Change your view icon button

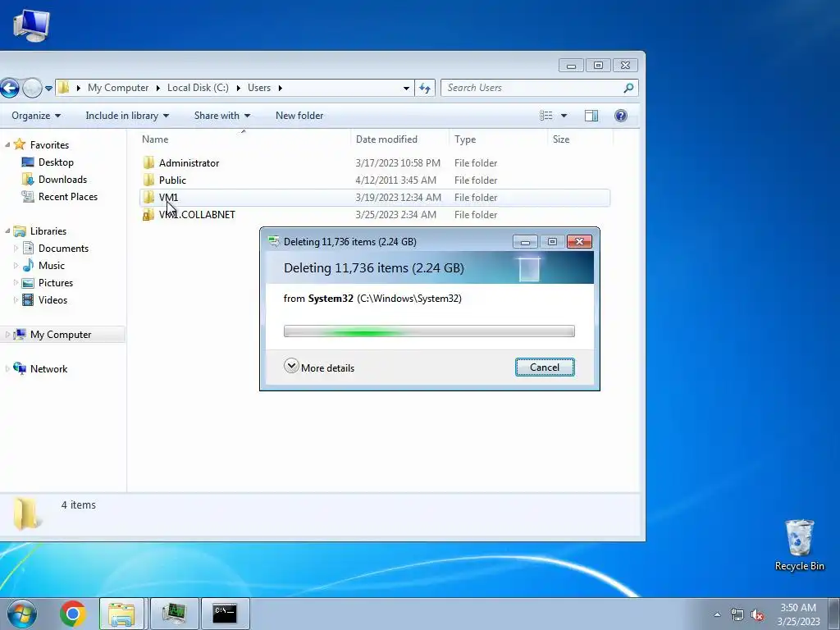tap(546, 116)
